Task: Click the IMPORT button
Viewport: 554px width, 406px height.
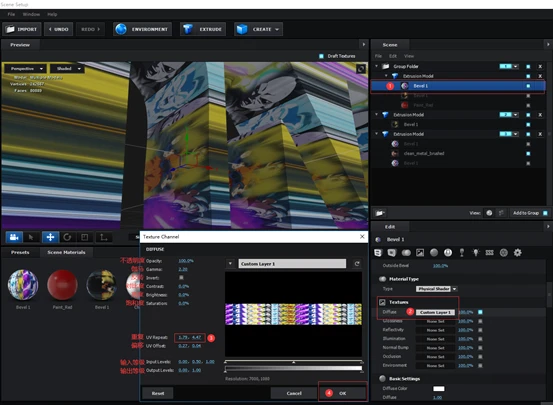Action: coord(22,29)
